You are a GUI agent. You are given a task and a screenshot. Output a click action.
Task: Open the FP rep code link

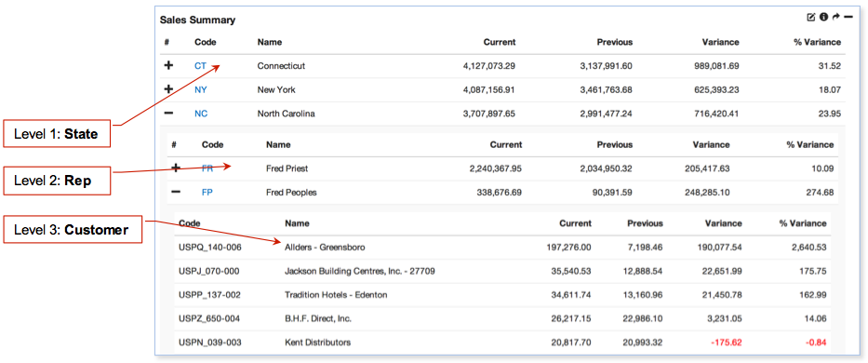coord(207,193)
